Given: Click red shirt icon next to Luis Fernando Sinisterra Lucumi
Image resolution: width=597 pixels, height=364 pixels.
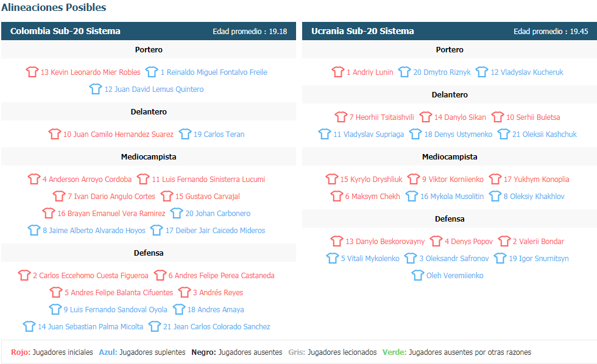Looking at the screenshot, I should click(x=143, y=178).
